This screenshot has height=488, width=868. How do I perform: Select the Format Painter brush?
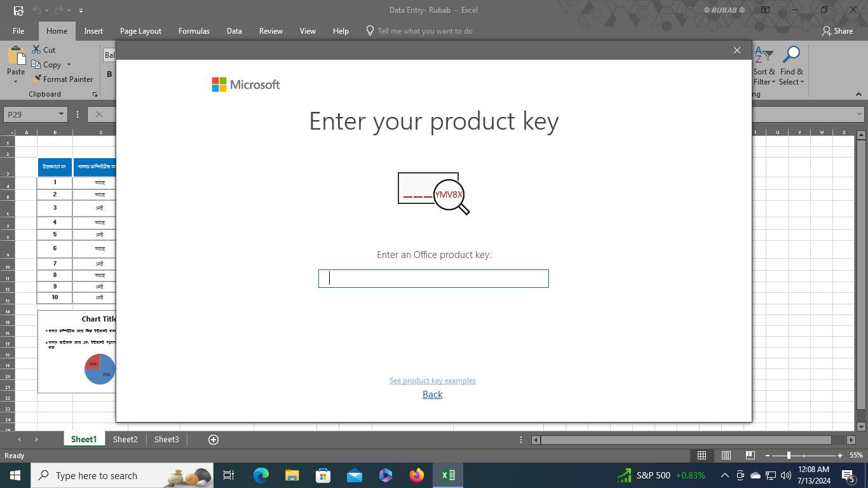[63, 79]
